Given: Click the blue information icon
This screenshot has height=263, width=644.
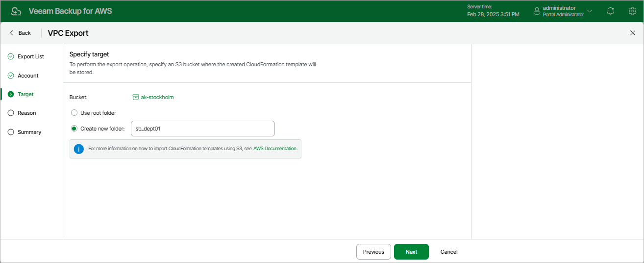Looking at the screenshot, I should tap(78, 149).
